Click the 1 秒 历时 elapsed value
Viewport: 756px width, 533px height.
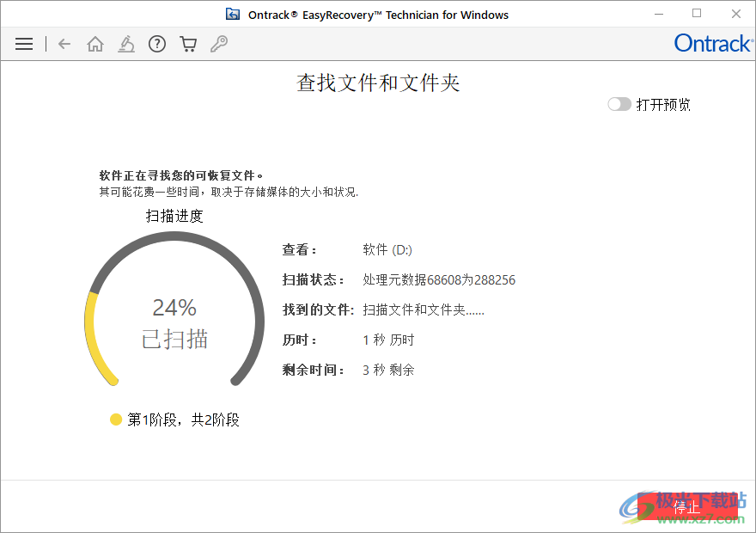pyautogui.click(x=388, y=340)
